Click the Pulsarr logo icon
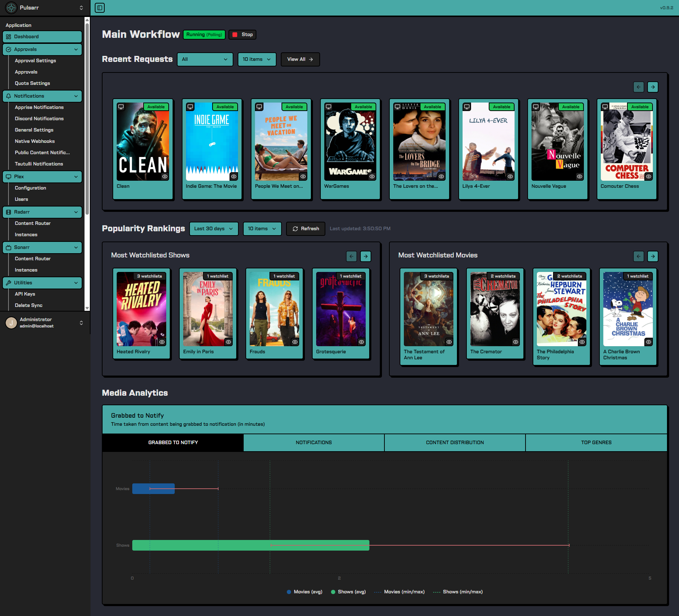The width and height of the screenshot is (679, 616). tap(11, 8)
